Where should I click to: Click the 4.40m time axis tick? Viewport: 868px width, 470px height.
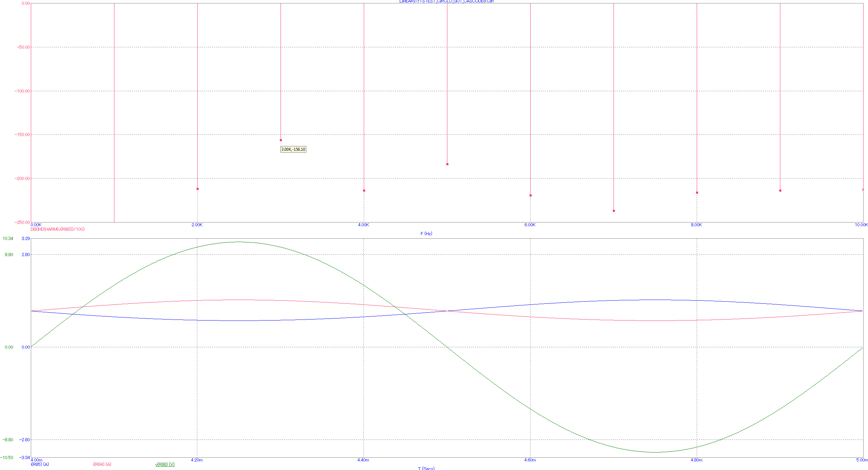click(x=363, y=460)
